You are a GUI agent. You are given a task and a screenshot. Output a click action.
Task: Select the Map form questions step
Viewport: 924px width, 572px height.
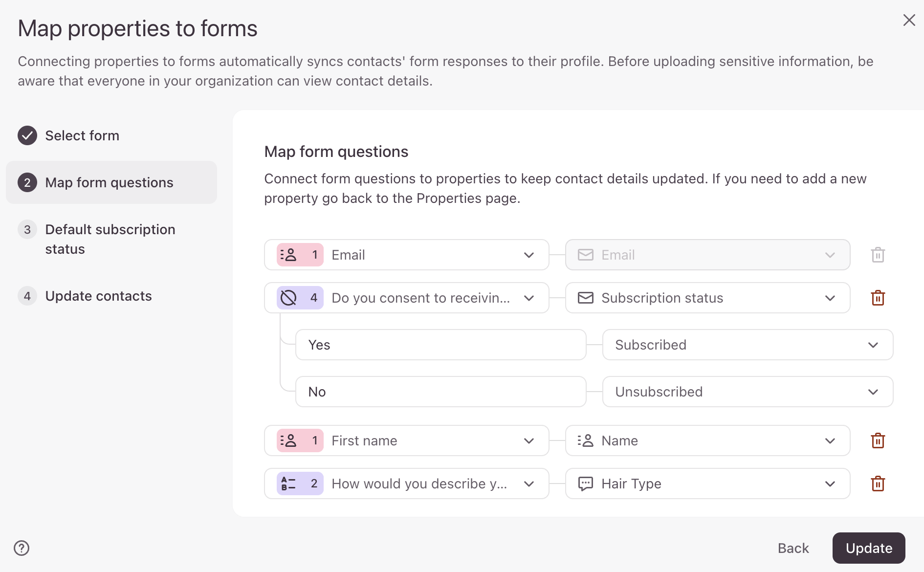(109, 182)
